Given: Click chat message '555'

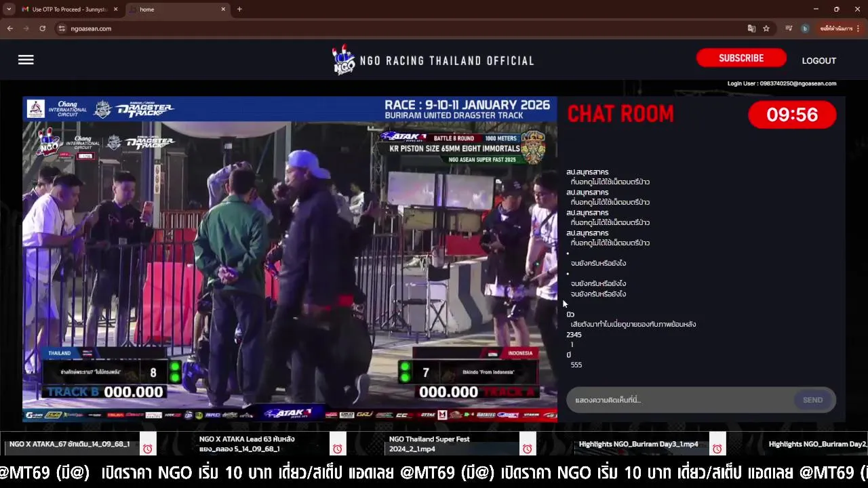Looking at the screenshot, I should (x=576, y=365).
